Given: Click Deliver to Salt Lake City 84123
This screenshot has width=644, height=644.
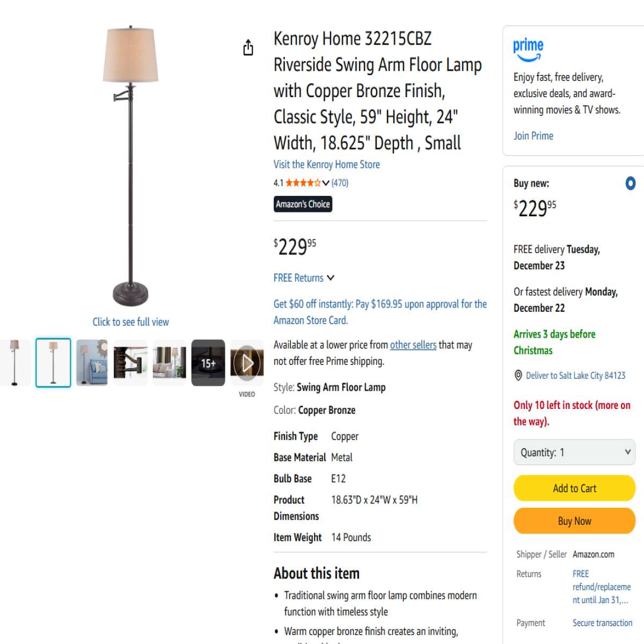Looking at the screenshot, I should pyautogui.click(x=576, y=376).
